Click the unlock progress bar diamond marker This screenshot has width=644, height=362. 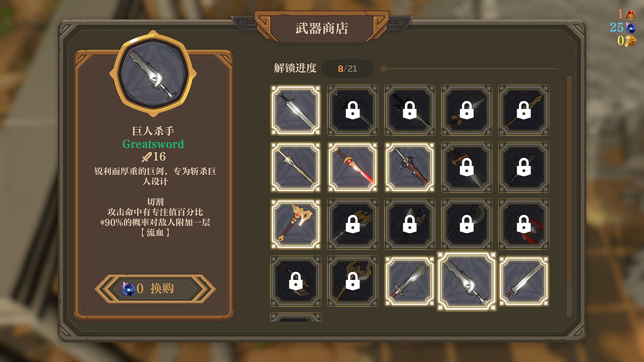383,69
